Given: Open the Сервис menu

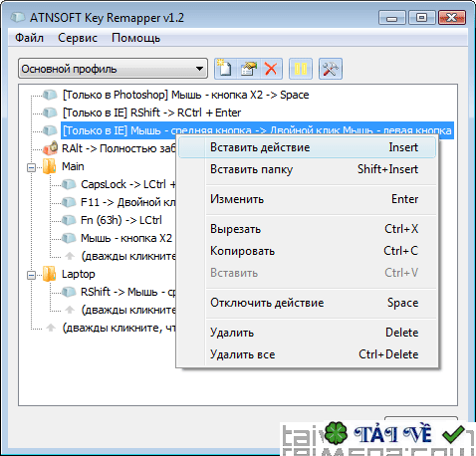Looking at the screenshot, I should point(78,38).
